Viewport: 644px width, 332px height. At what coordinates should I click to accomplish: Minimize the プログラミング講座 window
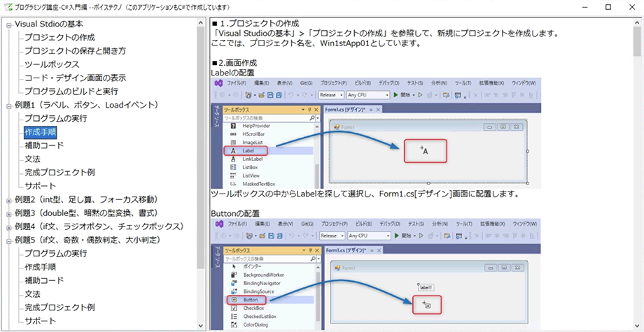click(585, 7)
